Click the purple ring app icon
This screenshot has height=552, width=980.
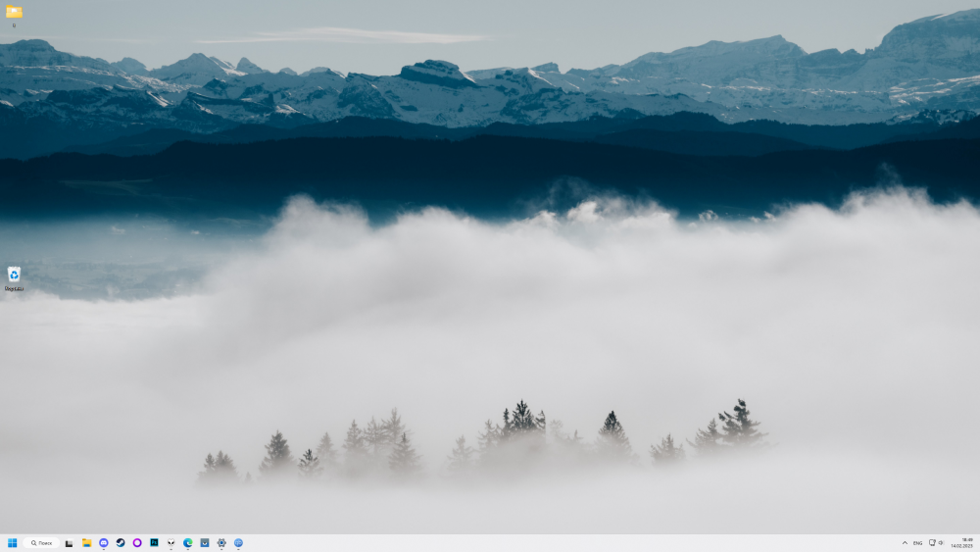(x=137, y=542)
